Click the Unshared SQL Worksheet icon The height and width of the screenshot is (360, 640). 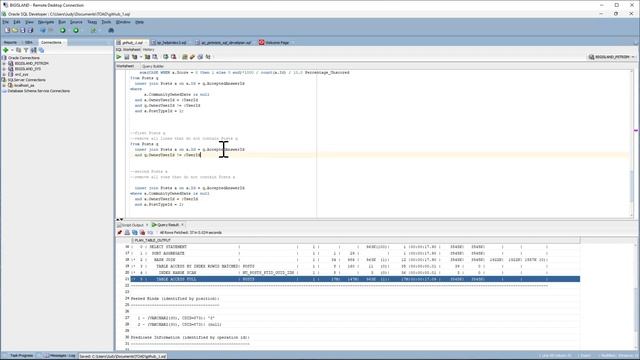[184, 57]
